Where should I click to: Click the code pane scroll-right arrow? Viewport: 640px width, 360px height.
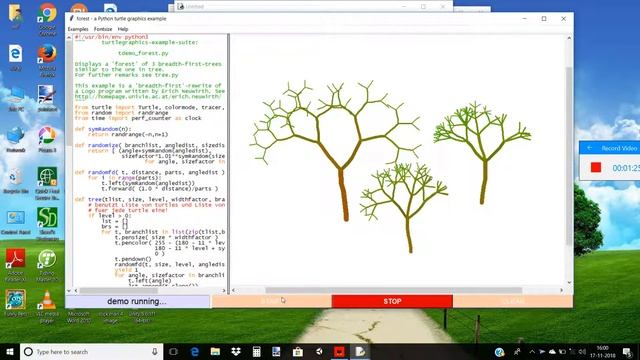coord(224,291)
